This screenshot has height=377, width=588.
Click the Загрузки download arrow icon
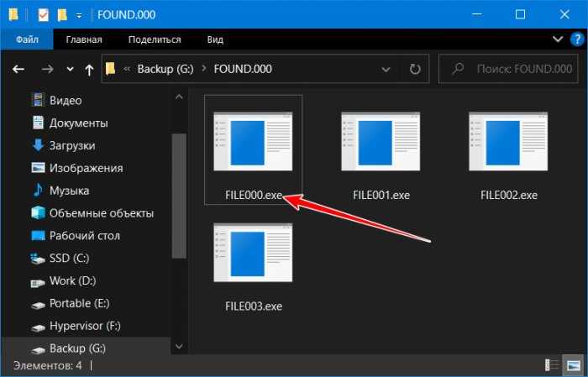(x=38, y=145)
